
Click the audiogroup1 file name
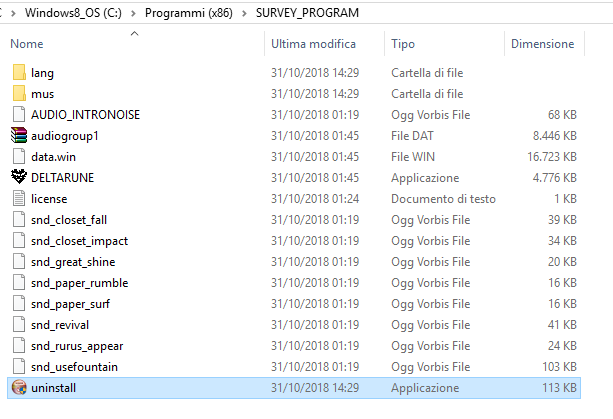pyautogui.click(x=65, y=136)
